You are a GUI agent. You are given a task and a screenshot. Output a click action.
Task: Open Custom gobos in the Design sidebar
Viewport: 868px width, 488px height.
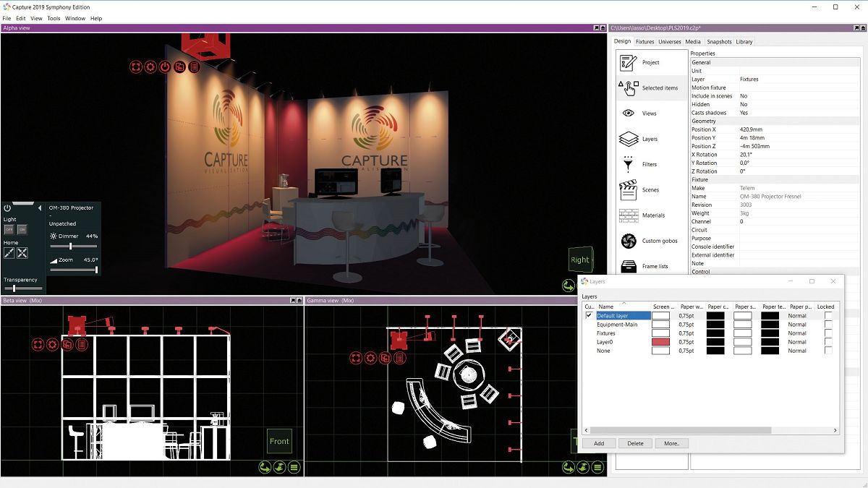click(x=650, y=241)
